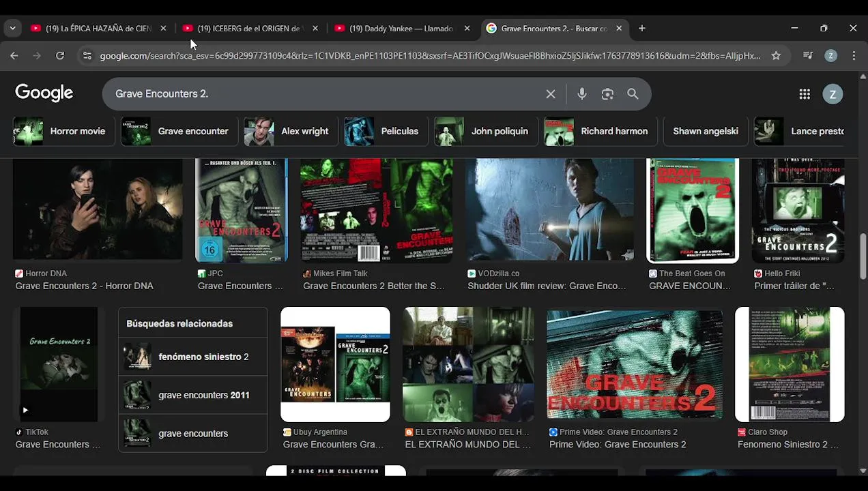The image size is (868, 491).
Task: Select related search fenómeno siniestro 2
Action: pyautogui.click(x=193, y=357)
